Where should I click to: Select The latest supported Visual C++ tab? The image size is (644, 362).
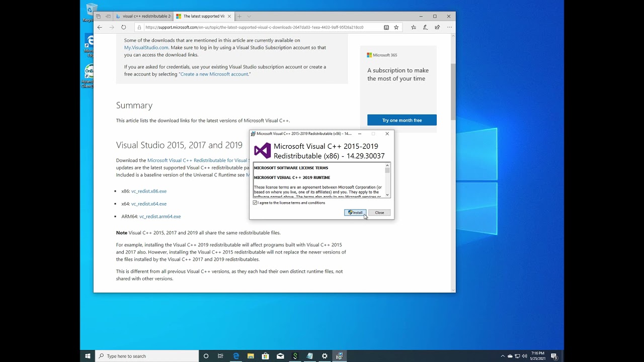[x=200, y=16]
